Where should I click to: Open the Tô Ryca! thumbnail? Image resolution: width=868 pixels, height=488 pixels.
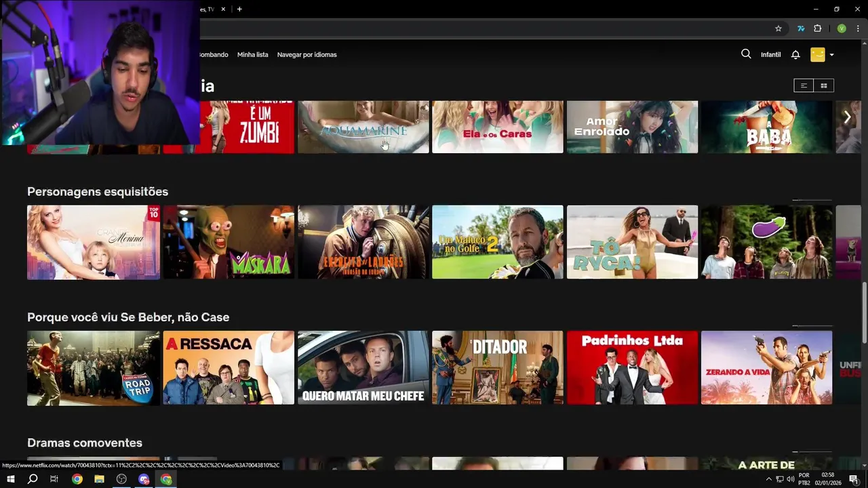pos(632,242)
